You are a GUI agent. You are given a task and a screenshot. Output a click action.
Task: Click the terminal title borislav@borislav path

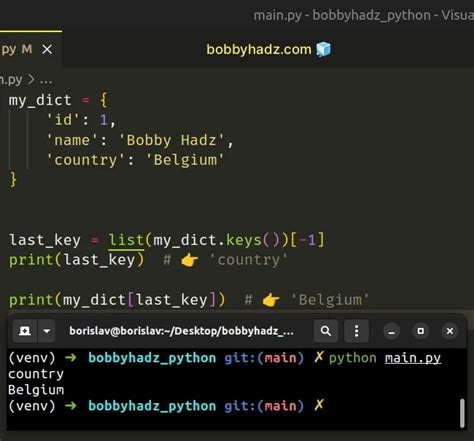(181, 331)
